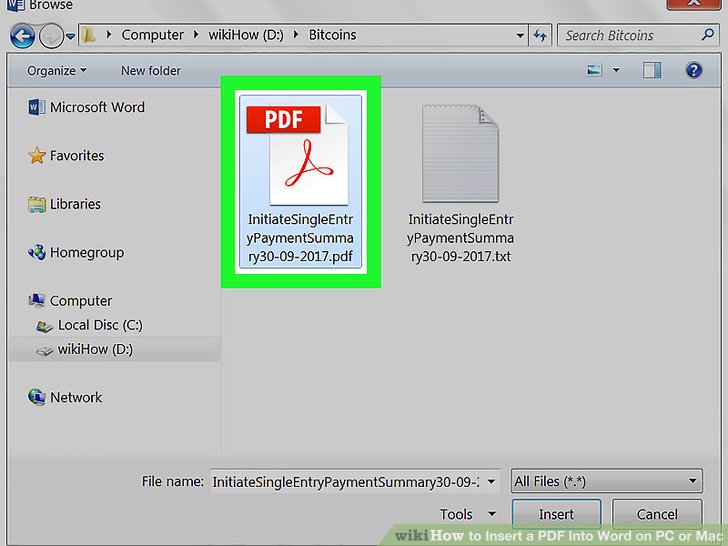The height and width of the screenshot is (546, 728).
Task: Click the Cancel button
Action: pyautogui.click(x=657, y=514)
